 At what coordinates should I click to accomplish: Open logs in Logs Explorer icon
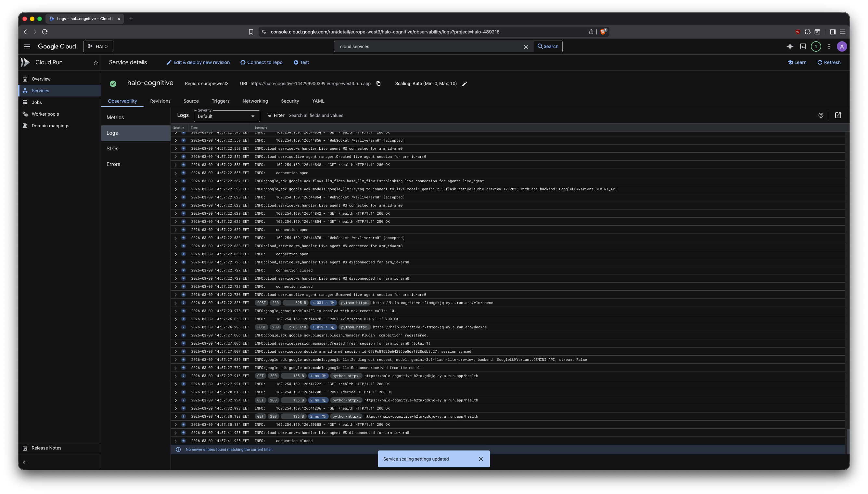point(838,115)
